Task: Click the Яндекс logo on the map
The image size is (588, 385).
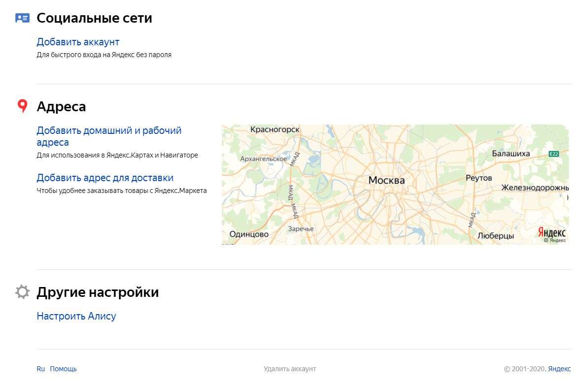Action: [552, 232]
